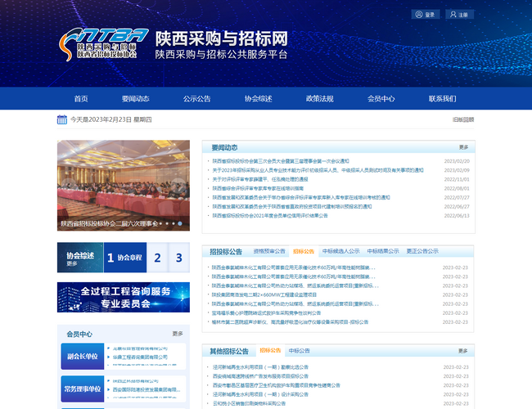Screen dimensions: 532x409
Task: Open the 常务理事单位 blue badge
Action: click(x=82, y=389)
